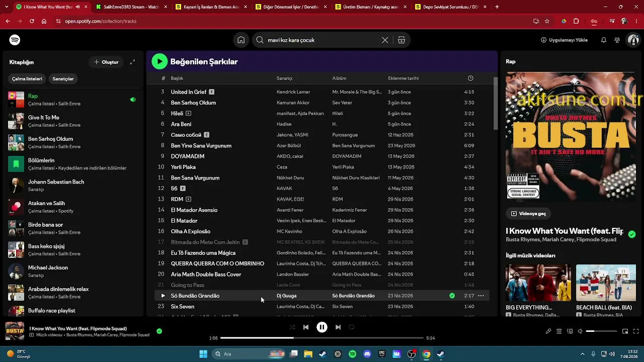Open the Chrome extensions puzzle icon

click(x=576, y=21)
